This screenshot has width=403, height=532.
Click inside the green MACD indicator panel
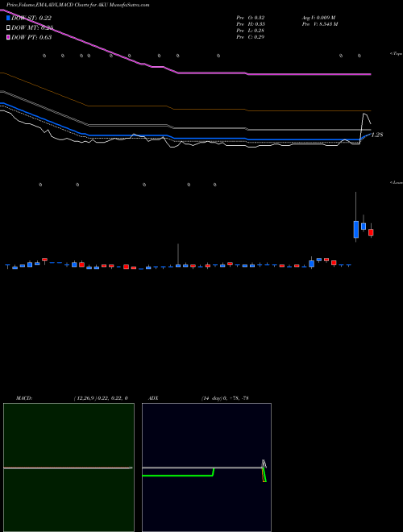69,468
